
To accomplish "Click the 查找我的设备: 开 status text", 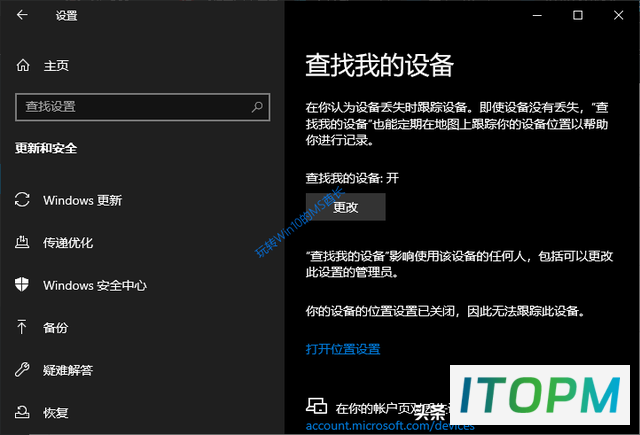I will 352,178.
